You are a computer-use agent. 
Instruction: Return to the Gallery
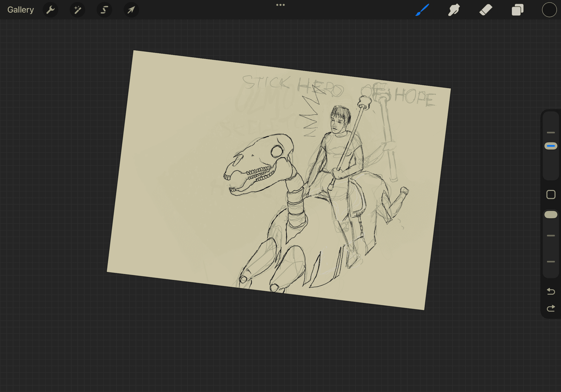coord(20,10)
